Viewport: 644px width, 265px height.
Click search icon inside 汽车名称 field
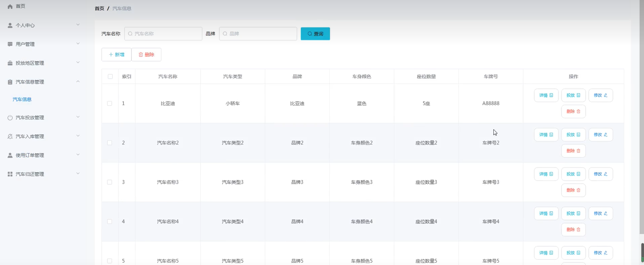tap(130, 34)
